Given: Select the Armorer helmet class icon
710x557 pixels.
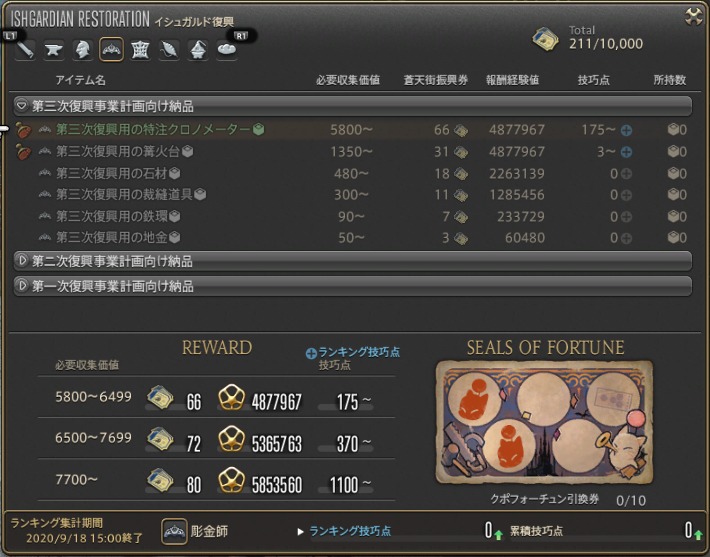Looking at the screenshot, I should coord(82,49).
